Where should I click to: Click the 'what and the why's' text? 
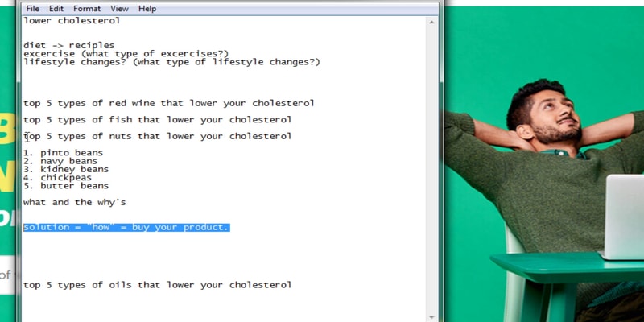point(74,203)
